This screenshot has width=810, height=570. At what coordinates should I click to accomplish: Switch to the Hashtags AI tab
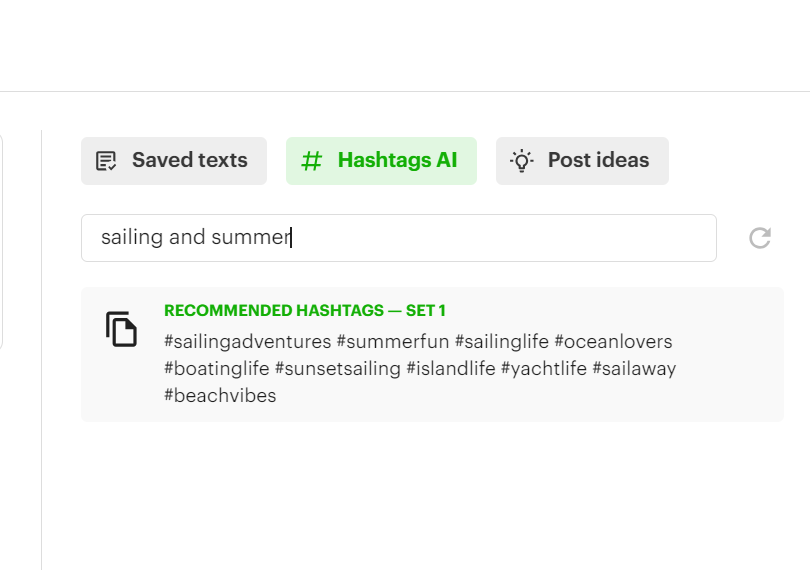[x=381, y=161]
